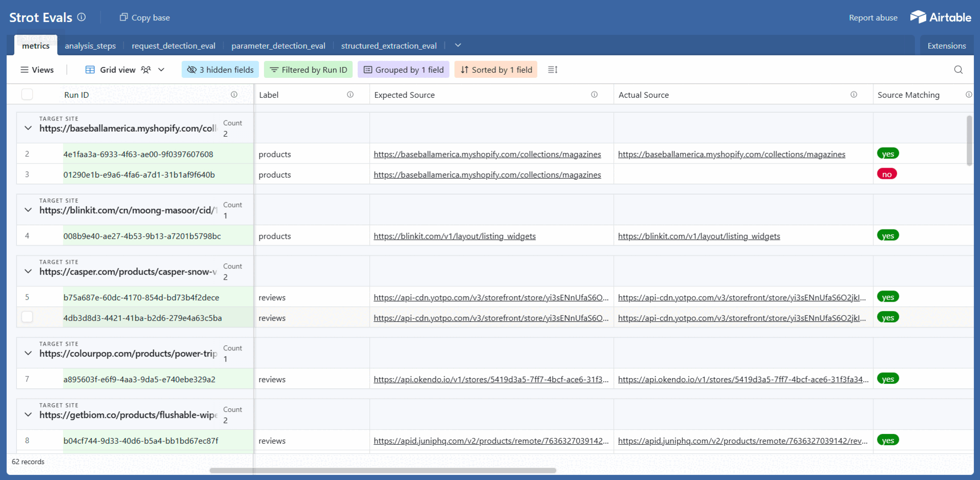
Task: Click the 'yes' badge in row 4
Action: pos(888,236)
